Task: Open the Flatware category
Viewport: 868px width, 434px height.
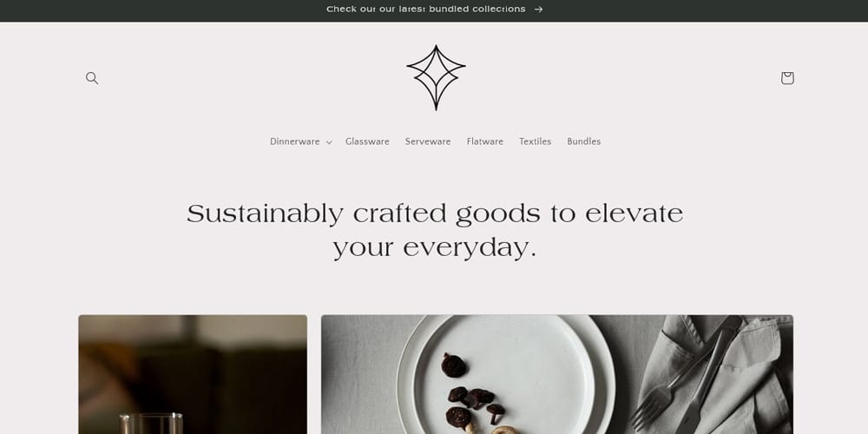Action: coord(485,141)
